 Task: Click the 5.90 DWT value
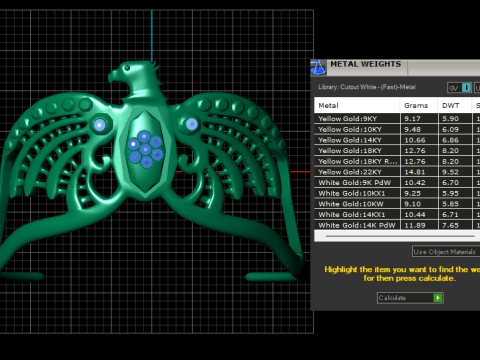[x=450, y=119]
